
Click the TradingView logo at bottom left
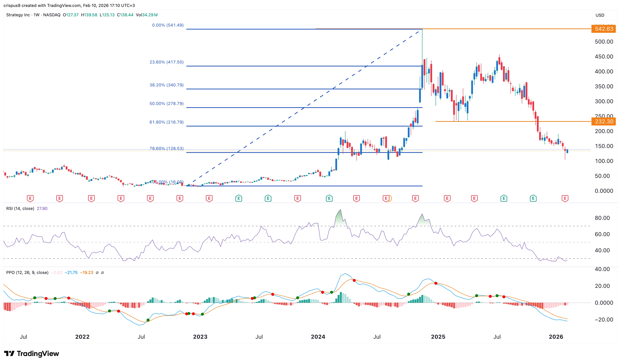tap(32, 353)
